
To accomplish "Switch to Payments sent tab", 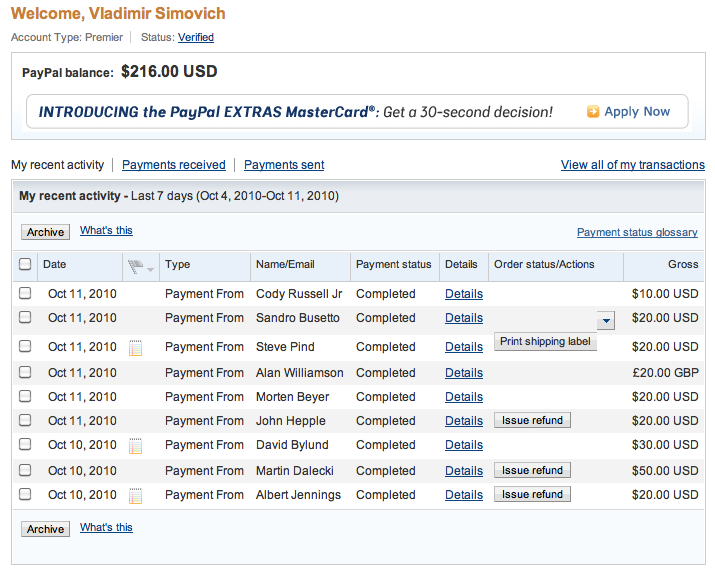I will (284, 165).
